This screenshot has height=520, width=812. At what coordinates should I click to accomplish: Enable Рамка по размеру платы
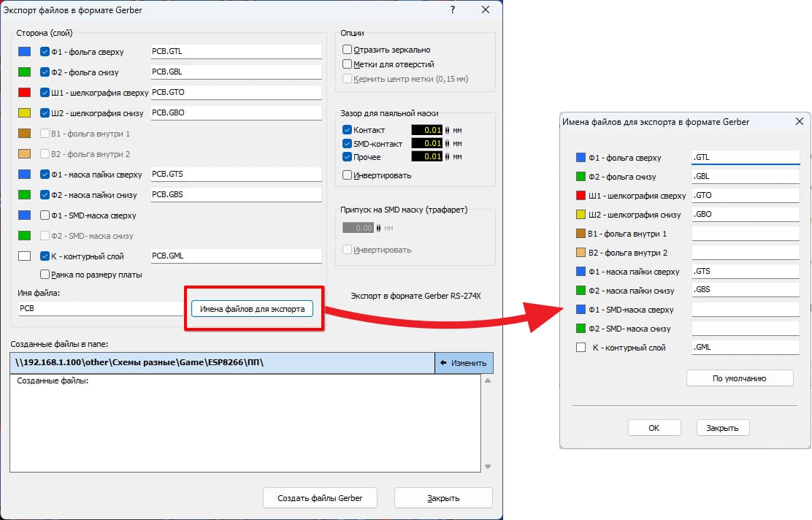45,275
